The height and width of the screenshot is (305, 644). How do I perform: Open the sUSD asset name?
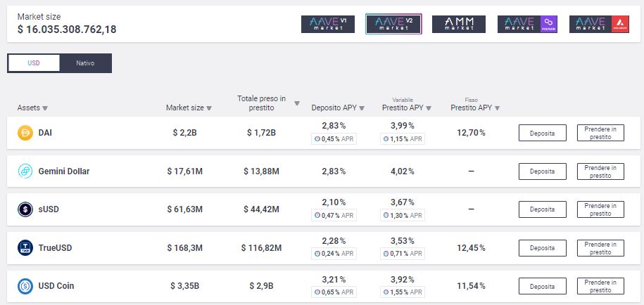pyautogui.click(x=49, y=209)
